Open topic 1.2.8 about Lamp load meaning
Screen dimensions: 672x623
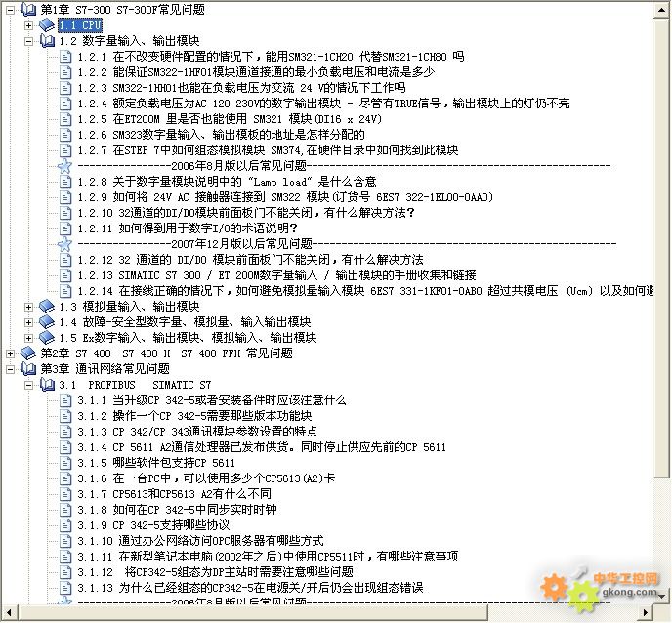pyautogui.click(x=227, y=182)
